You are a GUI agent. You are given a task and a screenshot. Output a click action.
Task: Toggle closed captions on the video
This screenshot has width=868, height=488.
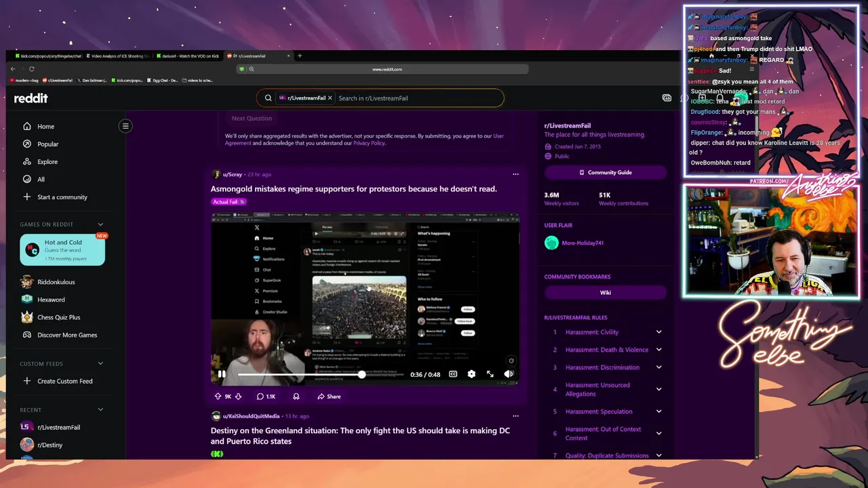pyautogui.click(x=453, y=374)
